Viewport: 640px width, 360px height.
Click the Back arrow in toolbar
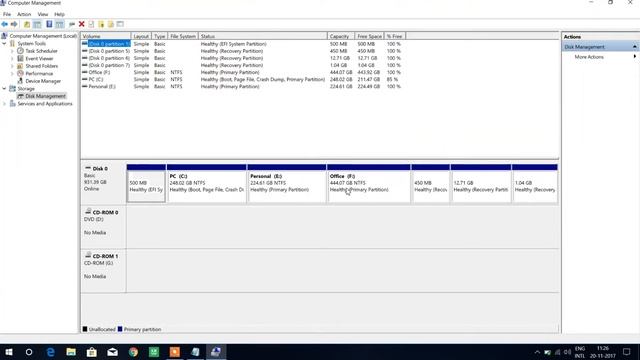[x=4, y=24]
